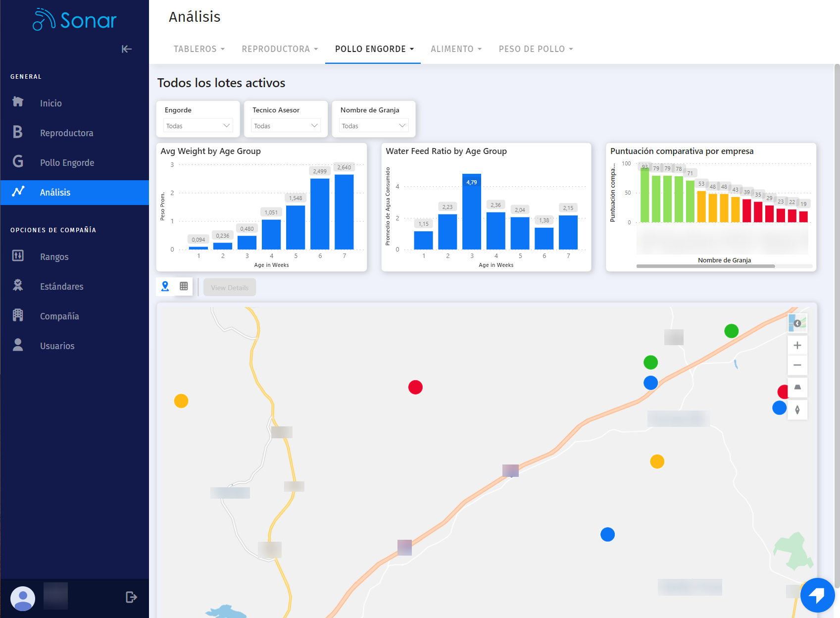Image resolution: width=840 pixels, height=618 pixels.
Task: Select Análisis in sidebar
Action: tap(74, 192)
